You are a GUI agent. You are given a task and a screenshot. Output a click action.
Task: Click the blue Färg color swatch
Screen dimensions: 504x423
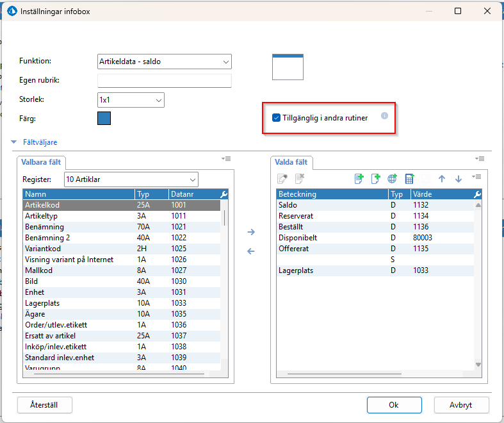[104, 119]
